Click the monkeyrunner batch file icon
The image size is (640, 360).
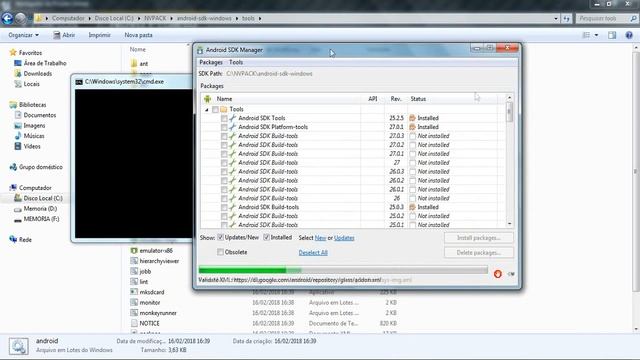(134, 313)
